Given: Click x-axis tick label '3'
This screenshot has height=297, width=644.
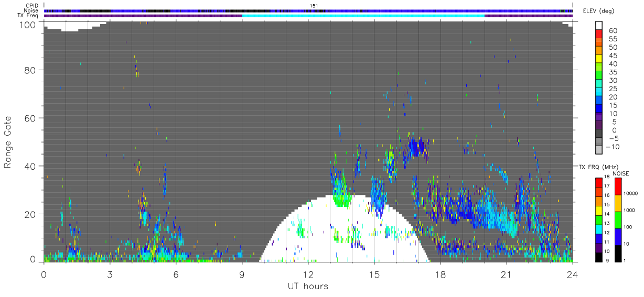Looking at the screenshot, I should coord(110,274).
